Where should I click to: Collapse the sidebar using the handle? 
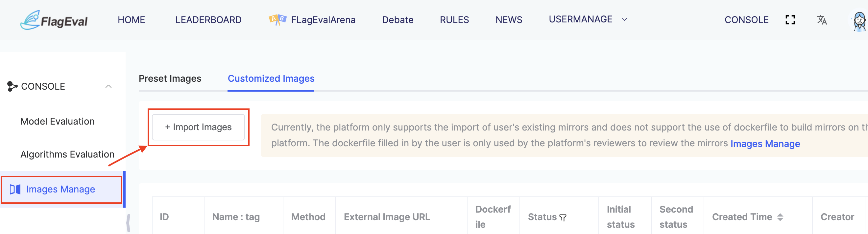click(128, 223)
